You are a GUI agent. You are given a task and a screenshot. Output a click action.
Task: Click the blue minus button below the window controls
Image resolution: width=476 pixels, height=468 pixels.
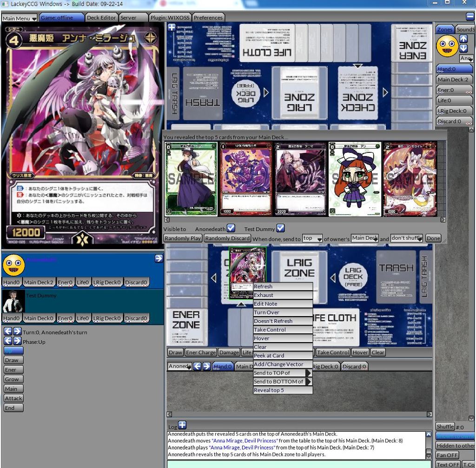(470, 16)
